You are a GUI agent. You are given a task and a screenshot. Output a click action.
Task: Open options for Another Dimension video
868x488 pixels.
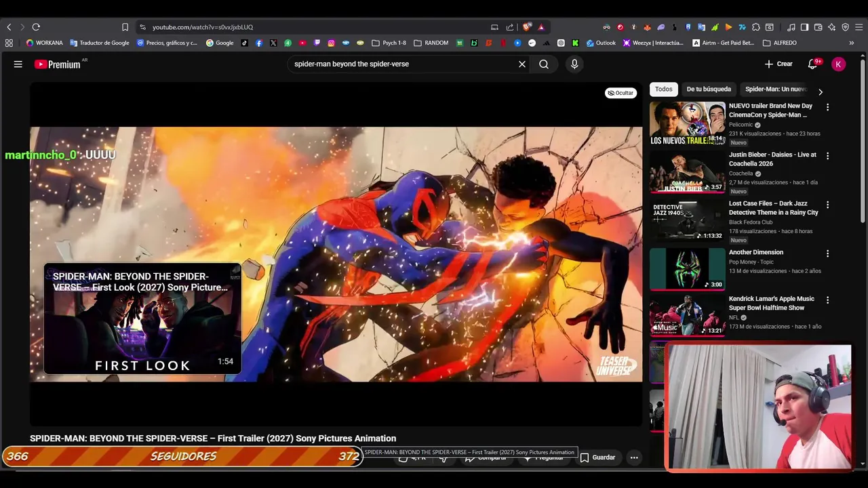827,253
